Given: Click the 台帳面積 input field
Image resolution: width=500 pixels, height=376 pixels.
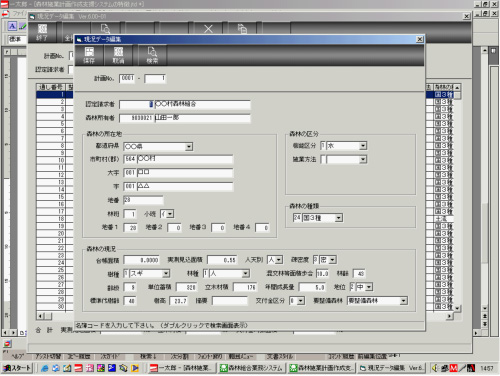Looking at the screenshot, I should (x=141, y=260).
